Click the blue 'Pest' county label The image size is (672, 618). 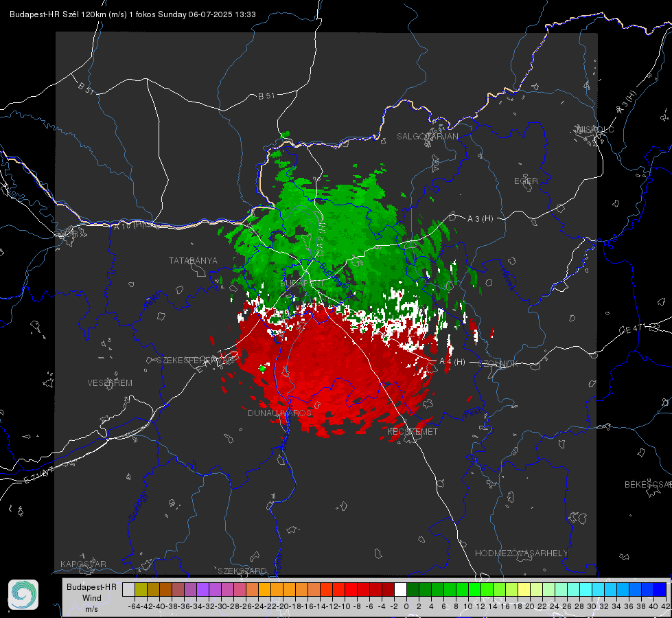click(x=472, y=413)
